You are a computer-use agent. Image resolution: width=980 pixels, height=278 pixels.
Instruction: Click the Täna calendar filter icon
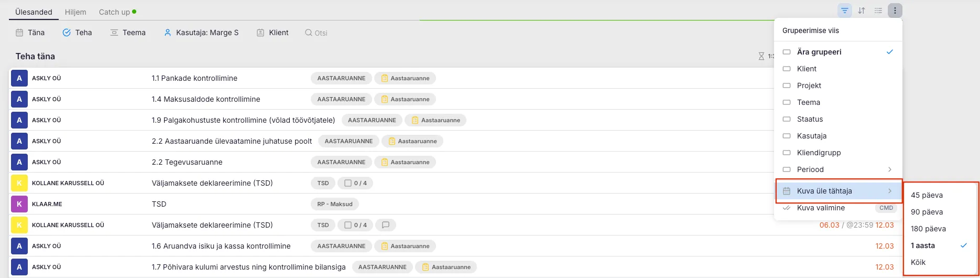pos(19,33)
